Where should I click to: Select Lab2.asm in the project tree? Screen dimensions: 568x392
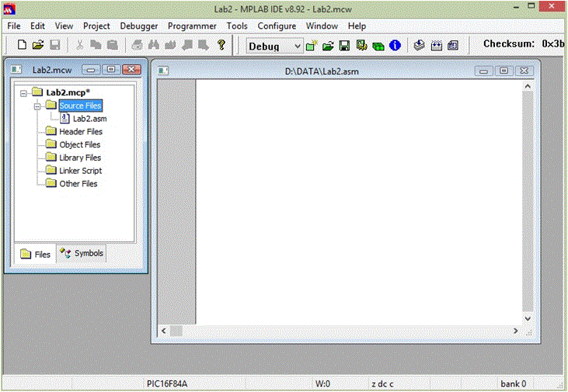point(89,119)
